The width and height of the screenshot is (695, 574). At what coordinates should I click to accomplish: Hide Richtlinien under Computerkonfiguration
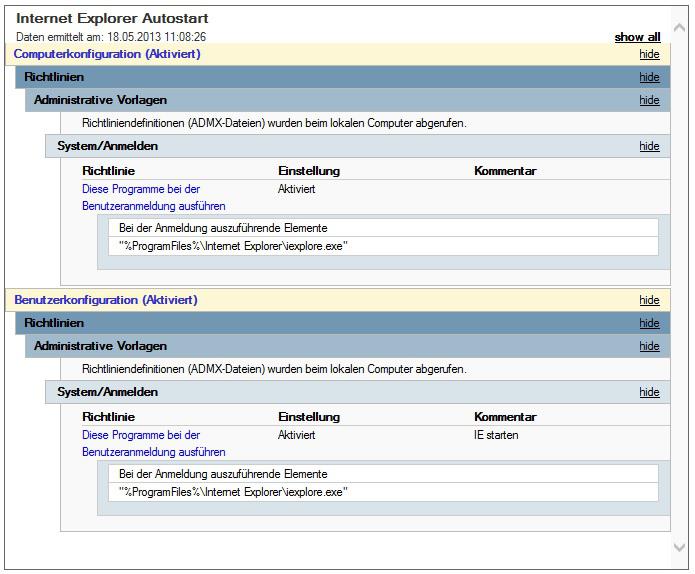[x=649, y=77]
